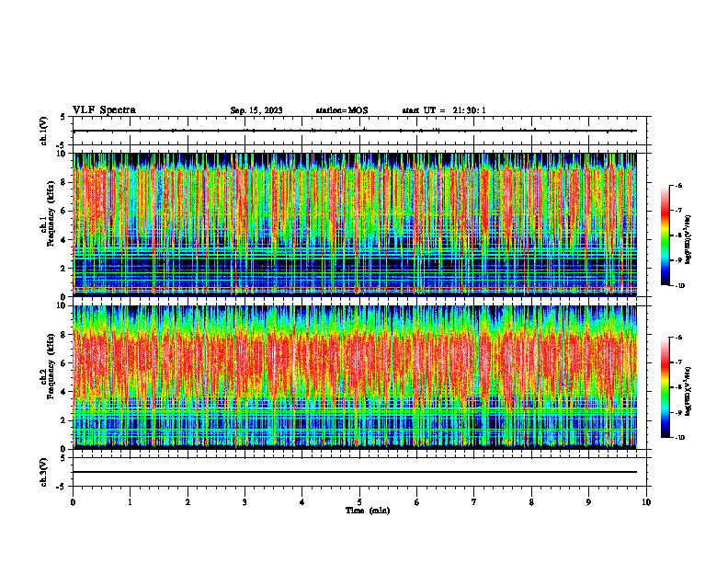Click the ch.1 spectrogram color scale bar

665,236
